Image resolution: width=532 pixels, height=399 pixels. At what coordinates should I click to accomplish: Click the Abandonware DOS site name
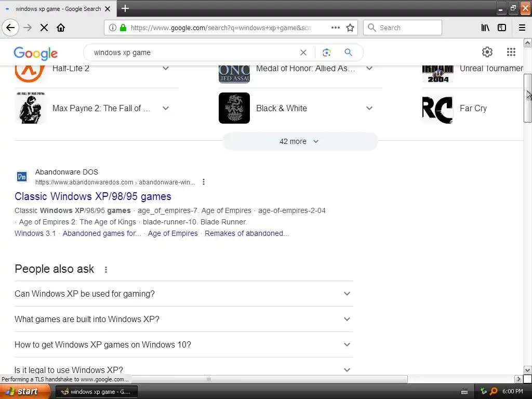(66, 172)
